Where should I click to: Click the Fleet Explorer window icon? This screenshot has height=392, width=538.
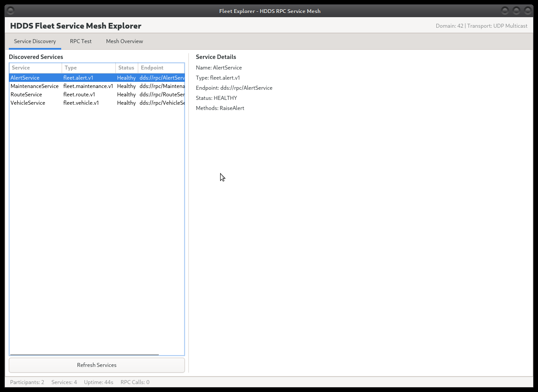click(10, 11)
